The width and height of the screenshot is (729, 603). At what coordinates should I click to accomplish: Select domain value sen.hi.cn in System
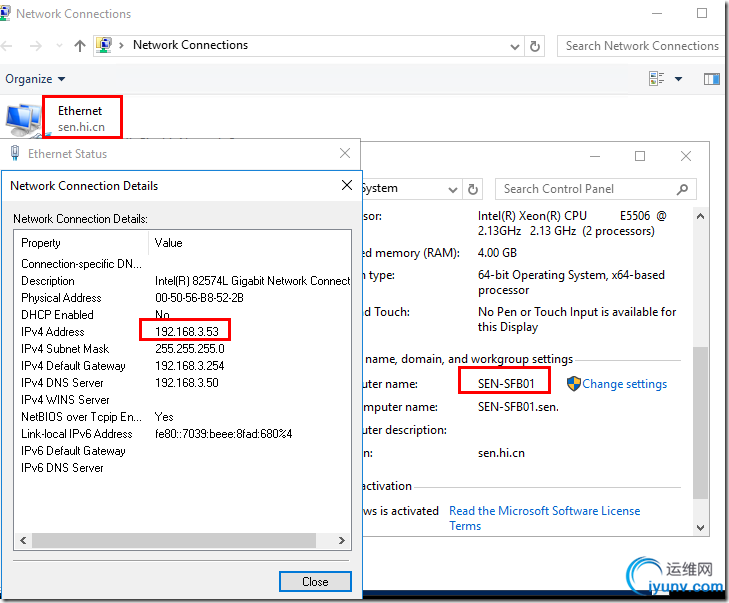tap(501, 453)
